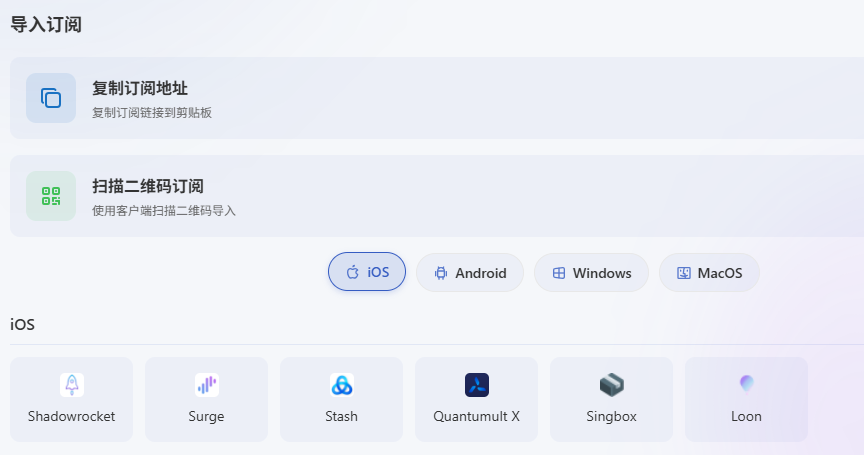Screen dimensions: 864x455
Task: Click the copy subscription address icon
Action: click(x=51, y=98)
